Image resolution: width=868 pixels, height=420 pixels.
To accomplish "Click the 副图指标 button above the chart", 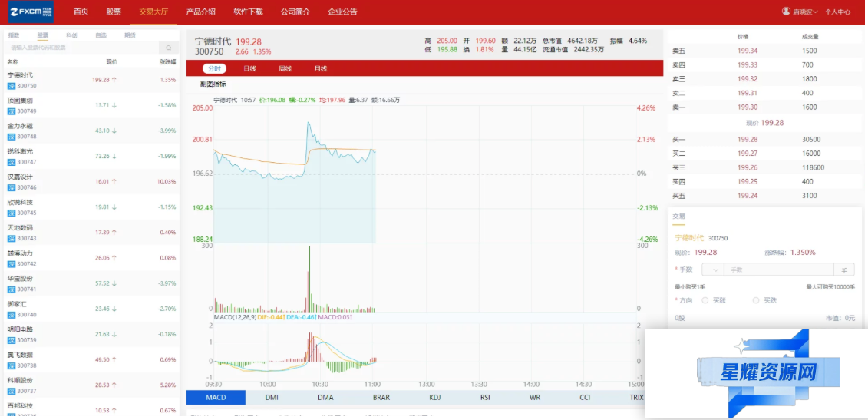I will coord(213,84).
